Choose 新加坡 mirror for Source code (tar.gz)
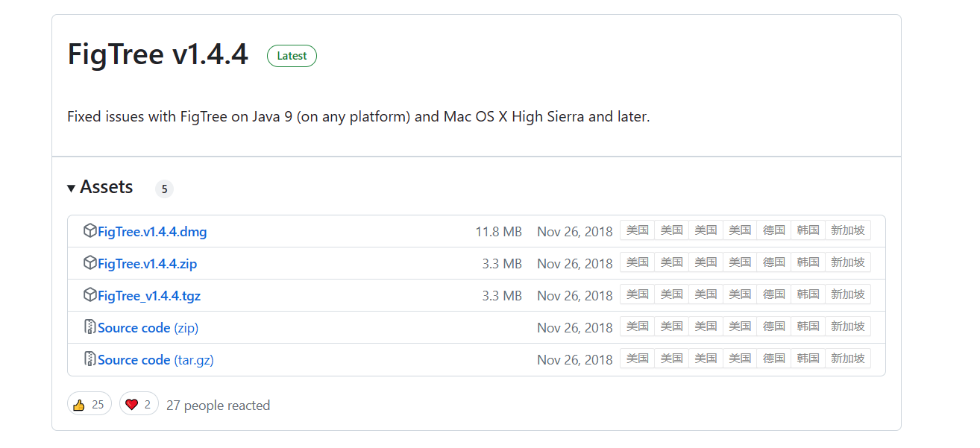980x448 pixels. coord(848,359)
